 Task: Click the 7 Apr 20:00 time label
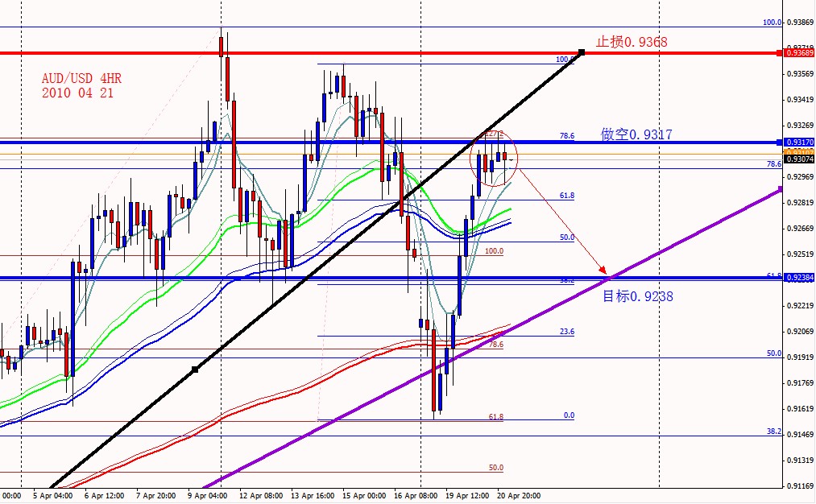click(155, 496)
